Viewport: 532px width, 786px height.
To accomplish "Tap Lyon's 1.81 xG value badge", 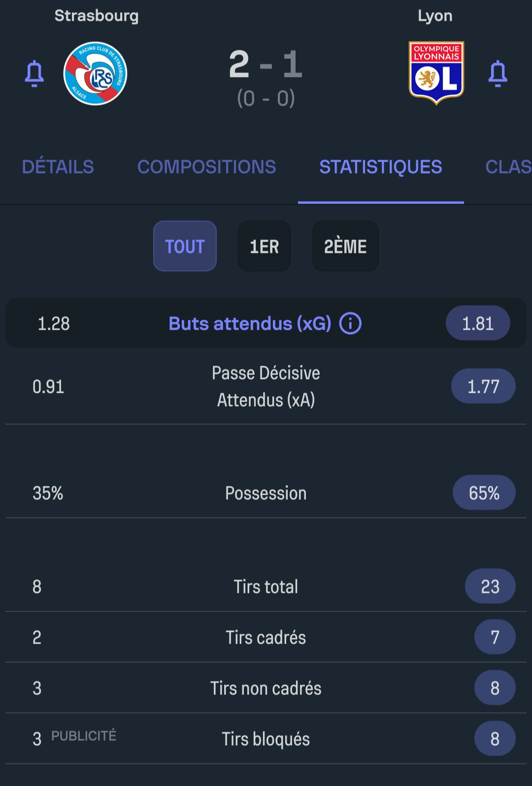I will click(x=478, y=323).
